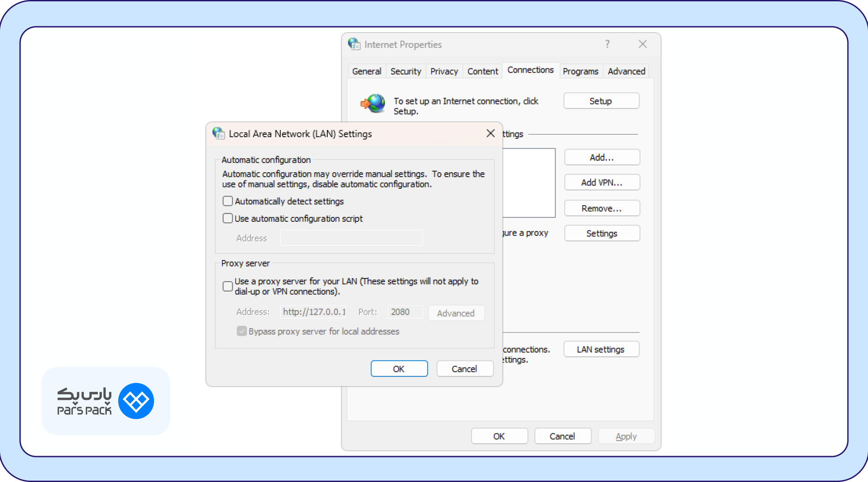Click the Internet Properties globe title icon
Screen dimensions: 868x482
click(x=354, y=44)
